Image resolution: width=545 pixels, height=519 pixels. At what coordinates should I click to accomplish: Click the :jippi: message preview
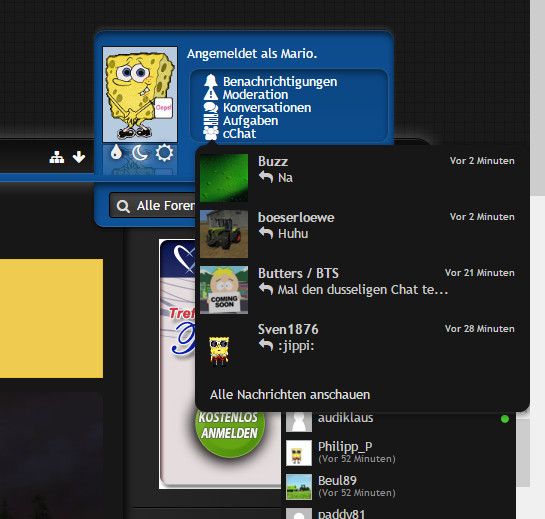click(296, 346)
